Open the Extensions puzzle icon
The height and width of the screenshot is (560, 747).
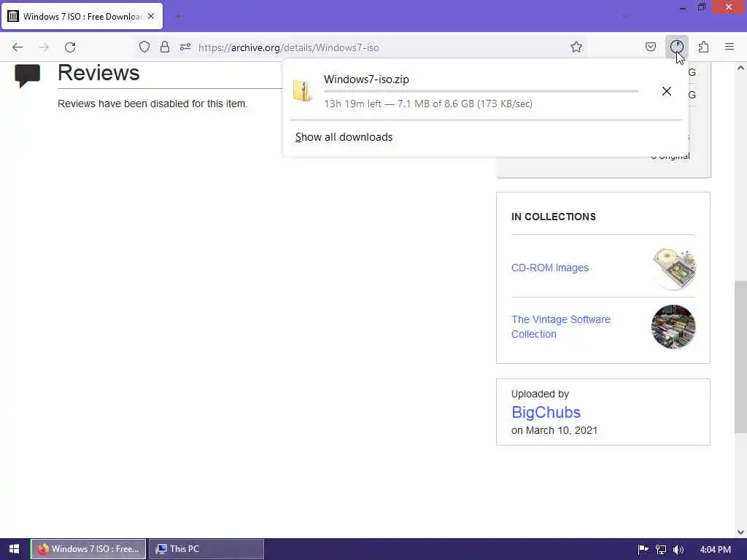(703, 47)
